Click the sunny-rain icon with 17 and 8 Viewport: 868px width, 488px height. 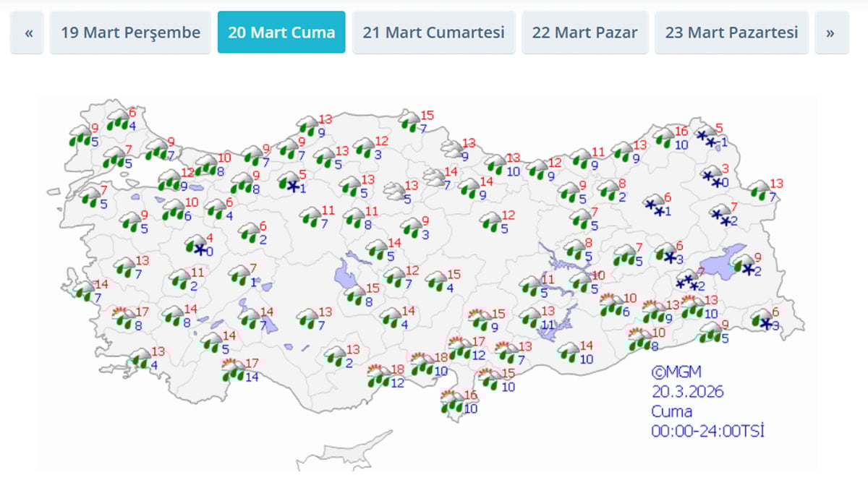[x=124, y=317]
